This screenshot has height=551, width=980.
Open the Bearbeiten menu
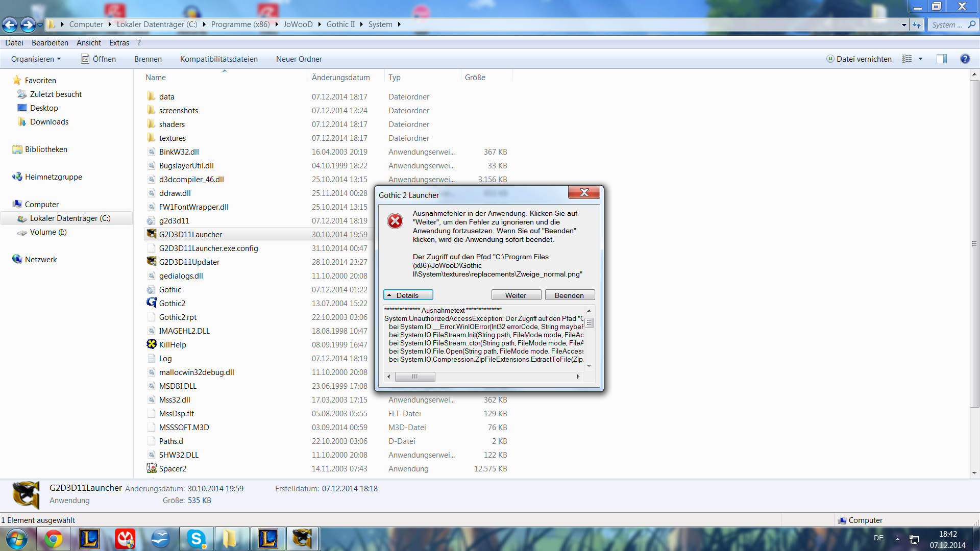[50, 43]
